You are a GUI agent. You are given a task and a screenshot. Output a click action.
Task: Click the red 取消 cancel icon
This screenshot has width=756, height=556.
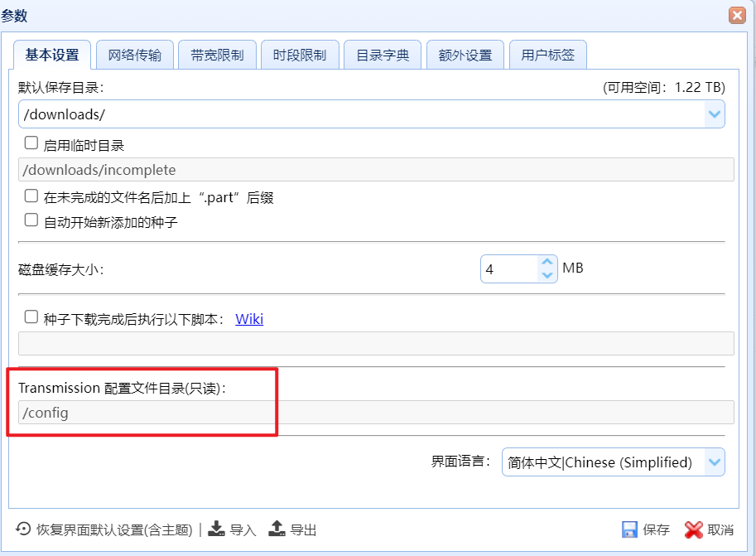(692, 529)
